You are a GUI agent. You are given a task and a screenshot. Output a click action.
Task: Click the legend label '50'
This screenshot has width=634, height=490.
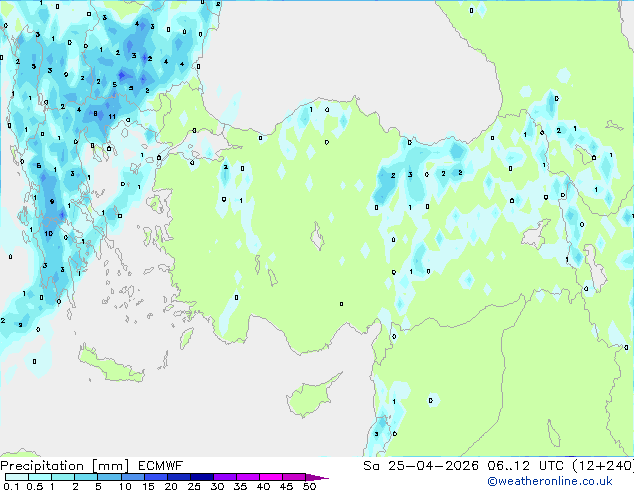309,486
